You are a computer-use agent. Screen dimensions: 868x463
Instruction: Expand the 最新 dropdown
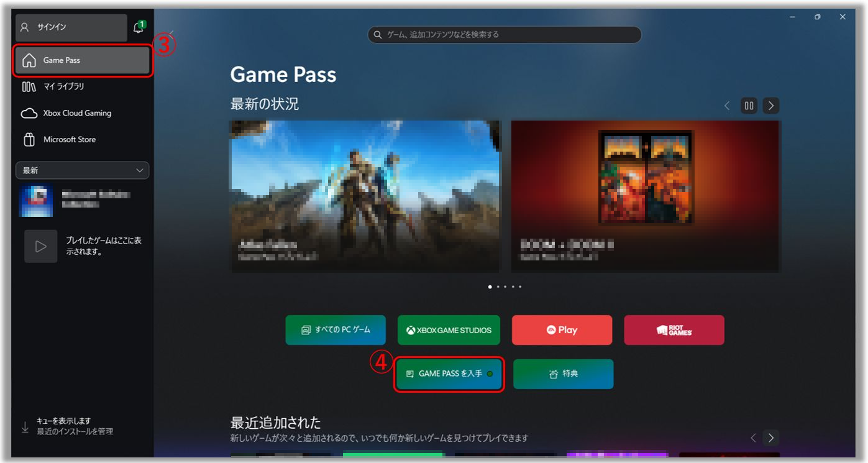(82, 170)
